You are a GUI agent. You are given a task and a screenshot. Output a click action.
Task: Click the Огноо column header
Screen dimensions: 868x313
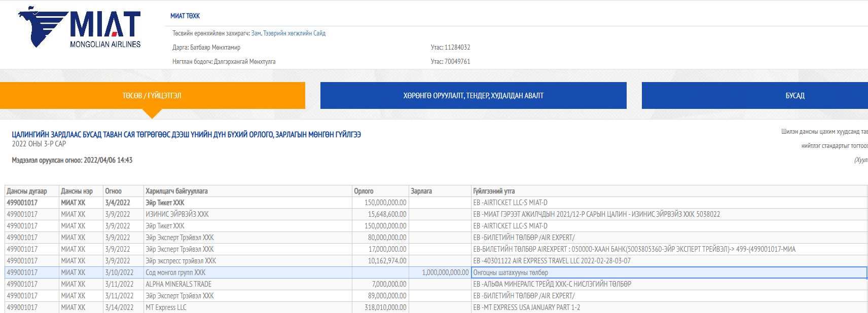pyautogui.click(x=113, y=191)
